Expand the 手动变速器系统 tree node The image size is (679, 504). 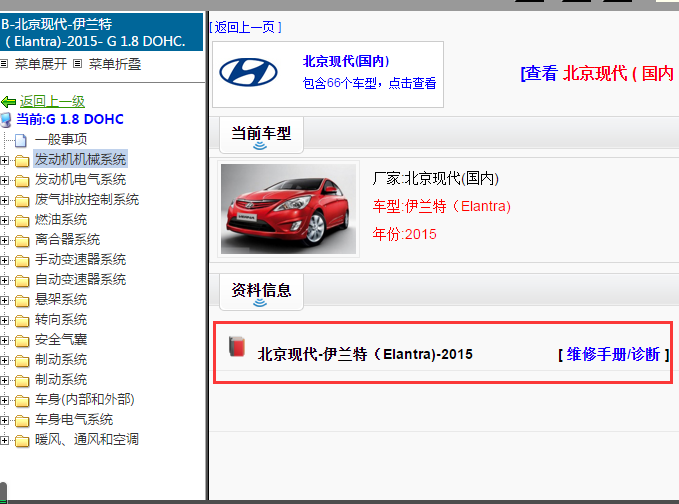4,261
